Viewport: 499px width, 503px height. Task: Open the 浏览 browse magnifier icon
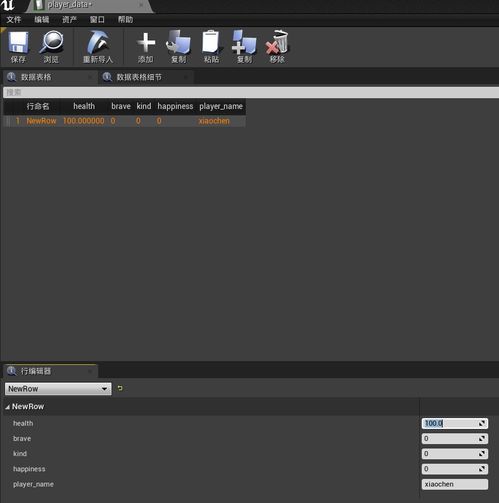point(51,47)
